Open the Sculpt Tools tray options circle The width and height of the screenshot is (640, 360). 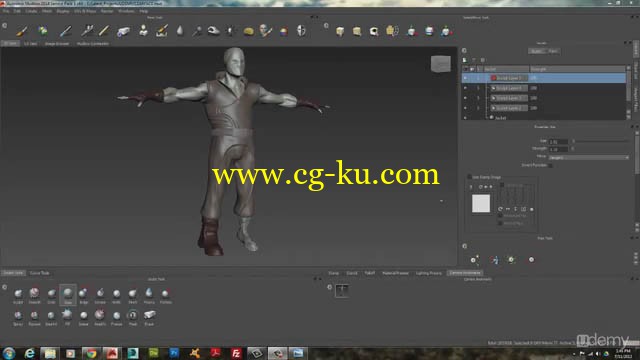pyautogui.click(x=4, y=287)
